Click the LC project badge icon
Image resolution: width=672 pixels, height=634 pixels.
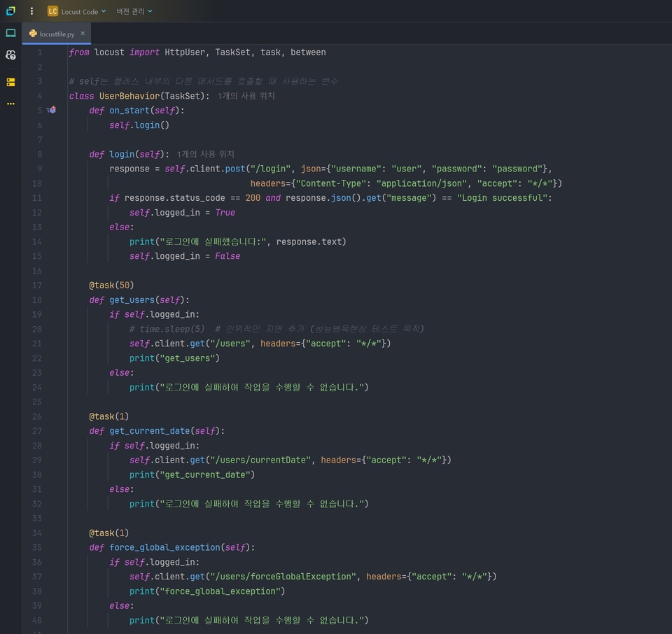click(52, 12)
